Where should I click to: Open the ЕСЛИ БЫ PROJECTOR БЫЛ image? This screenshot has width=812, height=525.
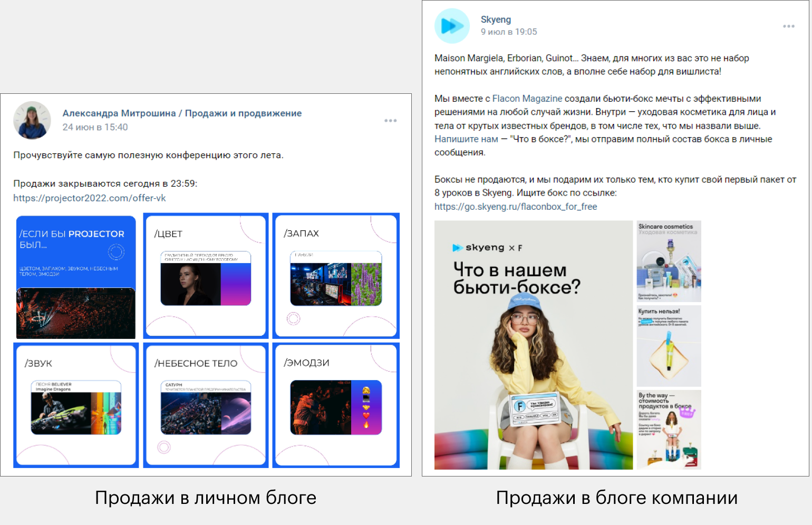(x=76, y=276)
